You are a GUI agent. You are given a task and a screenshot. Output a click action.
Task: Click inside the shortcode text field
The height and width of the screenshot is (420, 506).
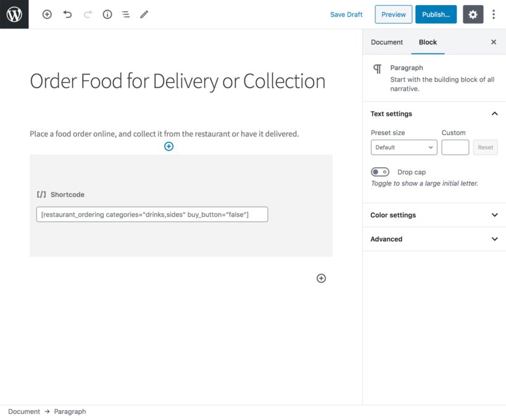pos(152,214)
